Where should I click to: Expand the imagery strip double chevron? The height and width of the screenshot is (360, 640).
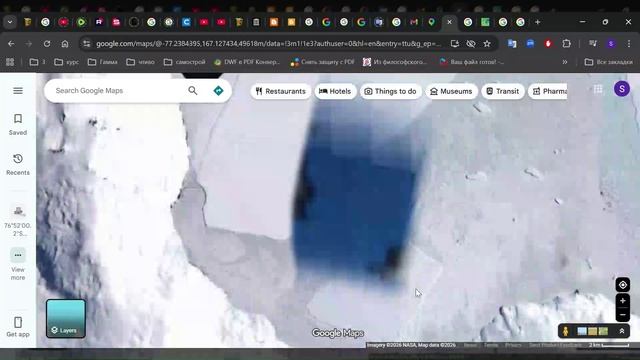click(x=622, y=331)
